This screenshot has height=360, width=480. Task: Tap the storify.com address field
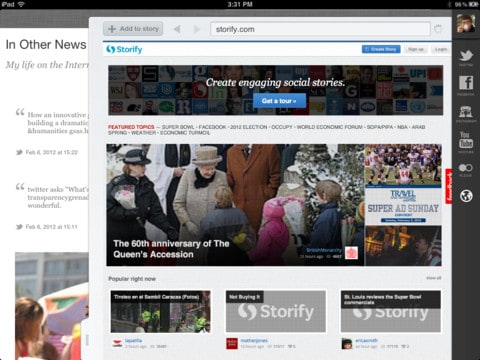point(320,29)
